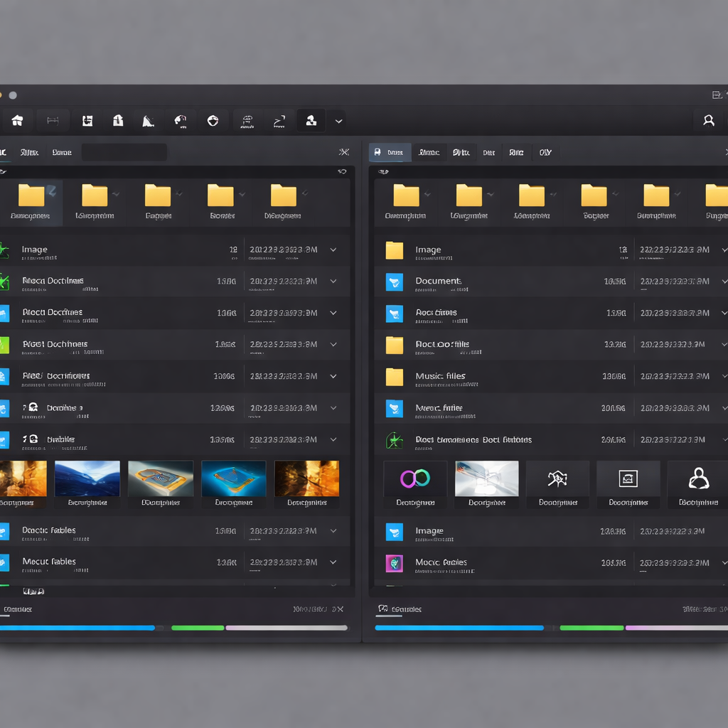Click the Home icon in the toolbar

(x=18, y=121)
